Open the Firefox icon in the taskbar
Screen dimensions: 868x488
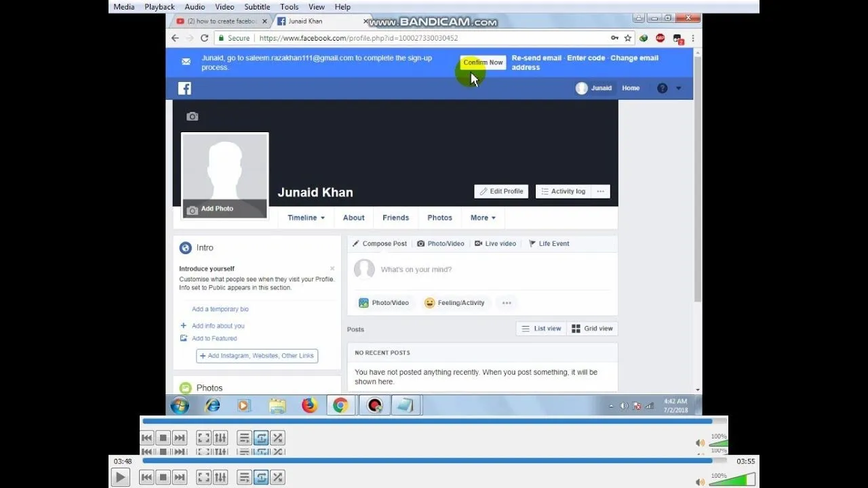click(x=309, y=405)
